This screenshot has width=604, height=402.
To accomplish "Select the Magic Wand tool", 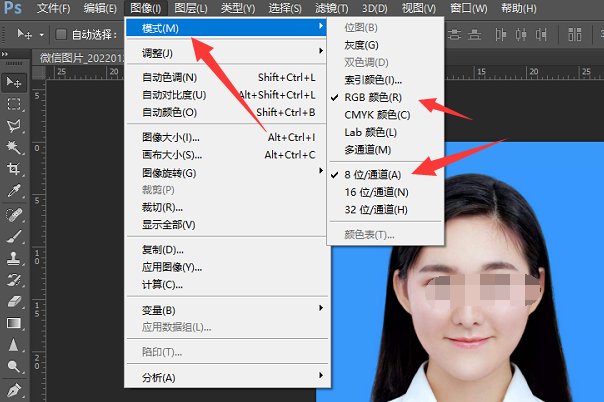I will pyautogui.click(x=14, y=147).
